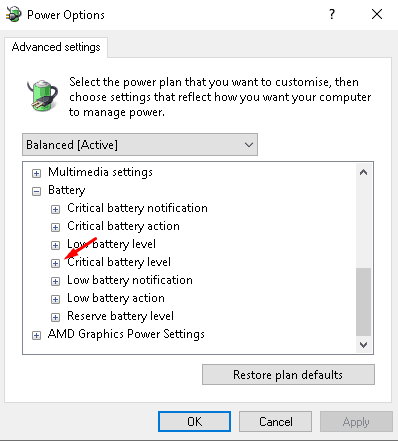The image size is (398, 441).
Task: Click the green battery plug icon
Action: [42, 95]
